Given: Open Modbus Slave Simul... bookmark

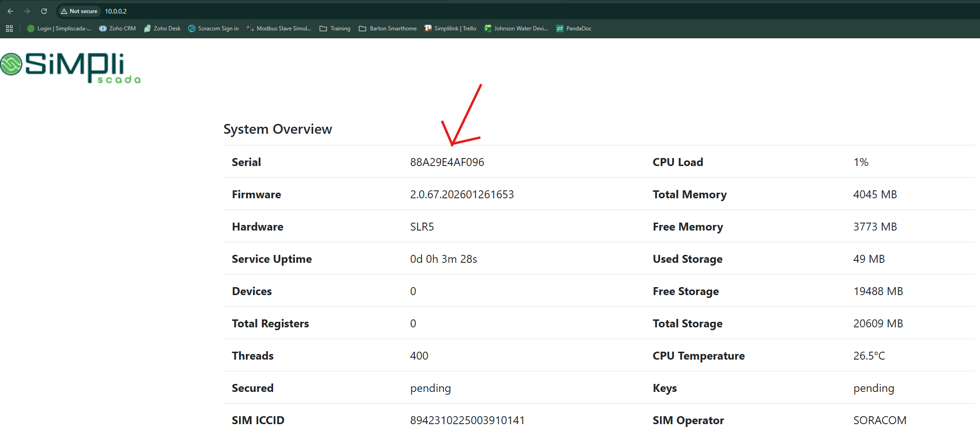Looking at the screenshot, I should [x=279, y=29].
